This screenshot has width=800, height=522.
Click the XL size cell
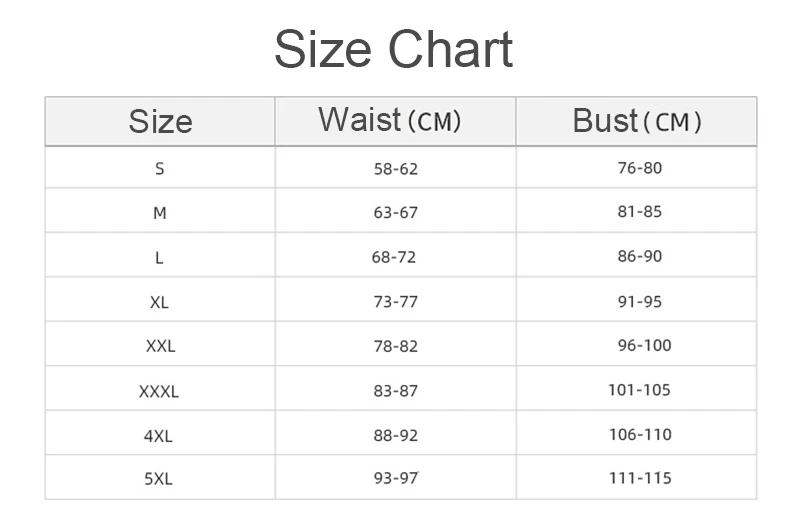tap(159, 302)
